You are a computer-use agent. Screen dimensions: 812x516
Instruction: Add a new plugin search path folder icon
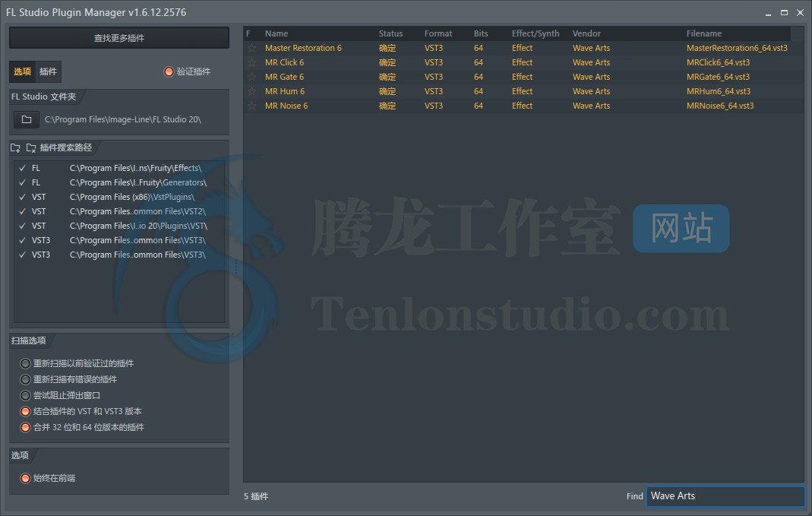pyautogui.click(x=15, y=148)
